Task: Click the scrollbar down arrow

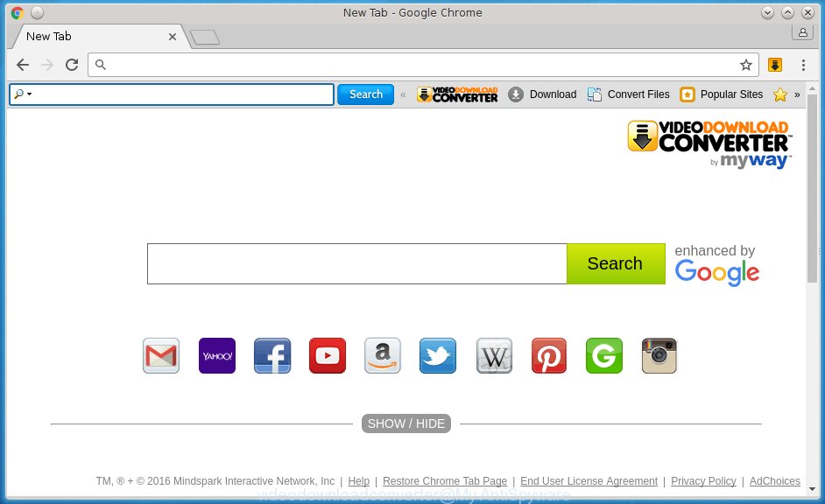Action: pos(813,489)
